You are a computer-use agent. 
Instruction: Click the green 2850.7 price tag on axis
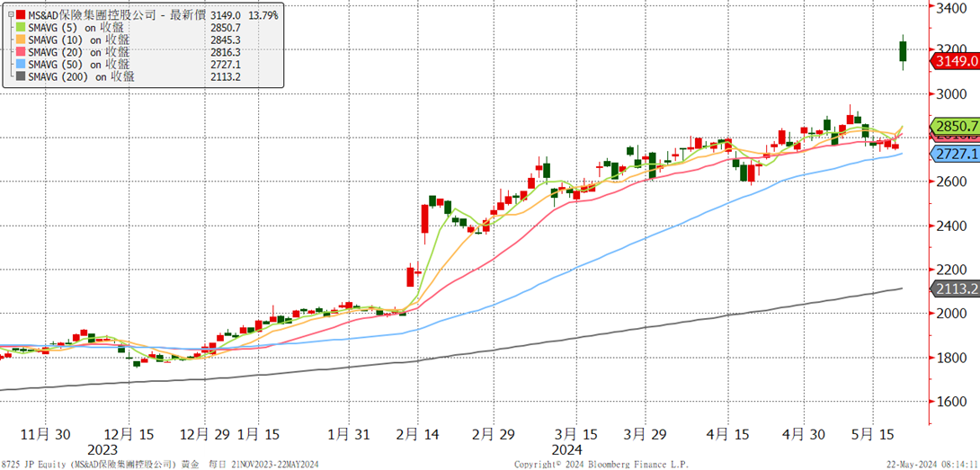click(954, 125)
